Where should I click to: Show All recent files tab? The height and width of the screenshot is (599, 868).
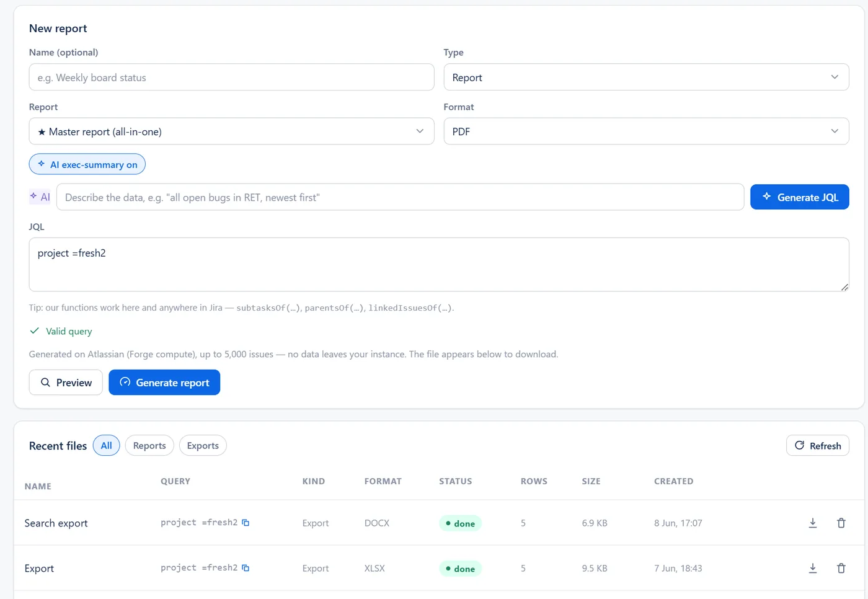107,445
